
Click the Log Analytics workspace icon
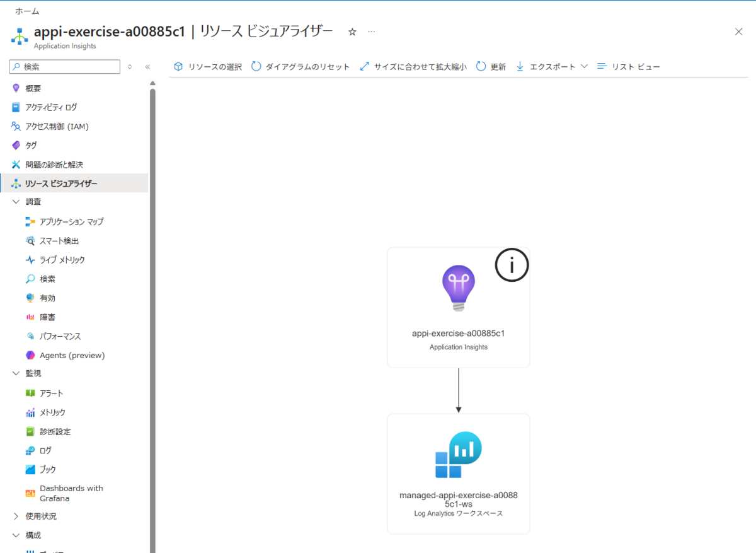[x=459, y=455]
